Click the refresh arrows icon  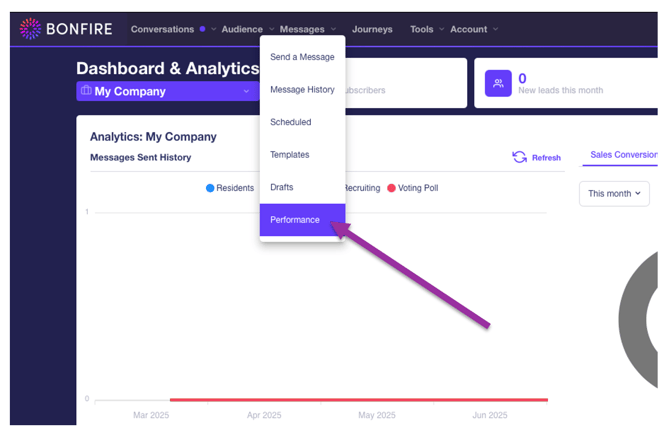pyautogui.click(x=519, y=157)
